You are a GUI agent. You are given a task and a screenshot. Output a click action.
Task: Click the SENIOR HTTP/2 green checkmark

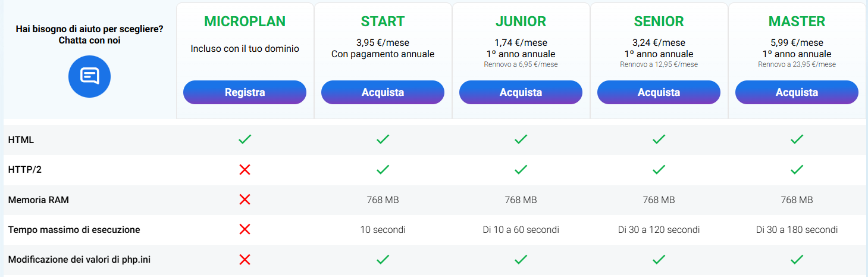click(x=659, y=170)
